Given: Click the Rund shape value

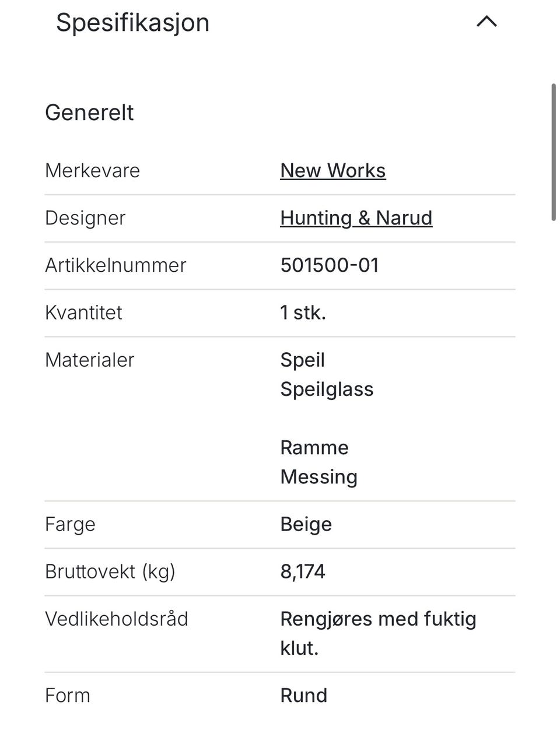Looking at the screenshot, I should click(x=303, y=696).
